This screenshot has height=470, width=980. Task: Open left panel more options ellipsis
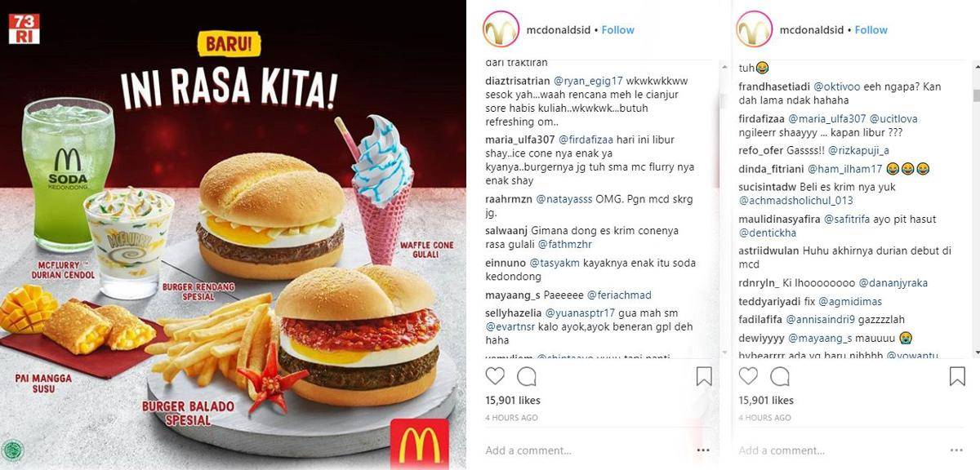[x=703, y=450]
